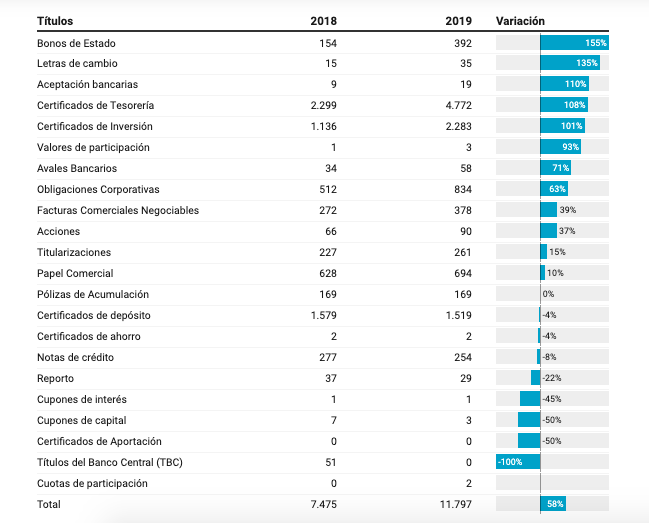The width and height of the screenshot is (649, 523).
Task: Click the Títulos column header
Action: click(55, 21)
